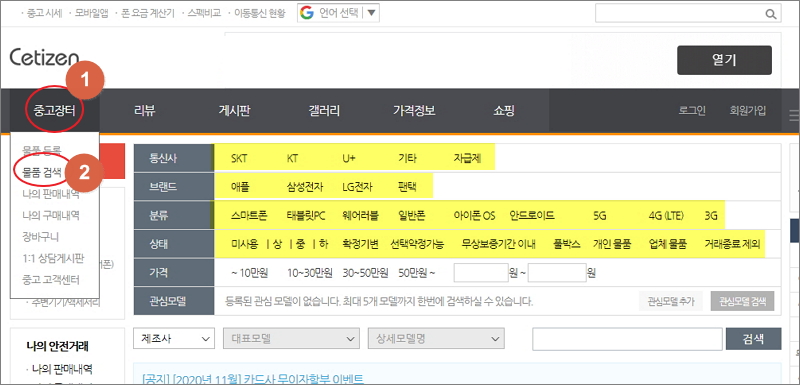
Task: Toggle 풀박스 filter
Action: tap(566, 244)
